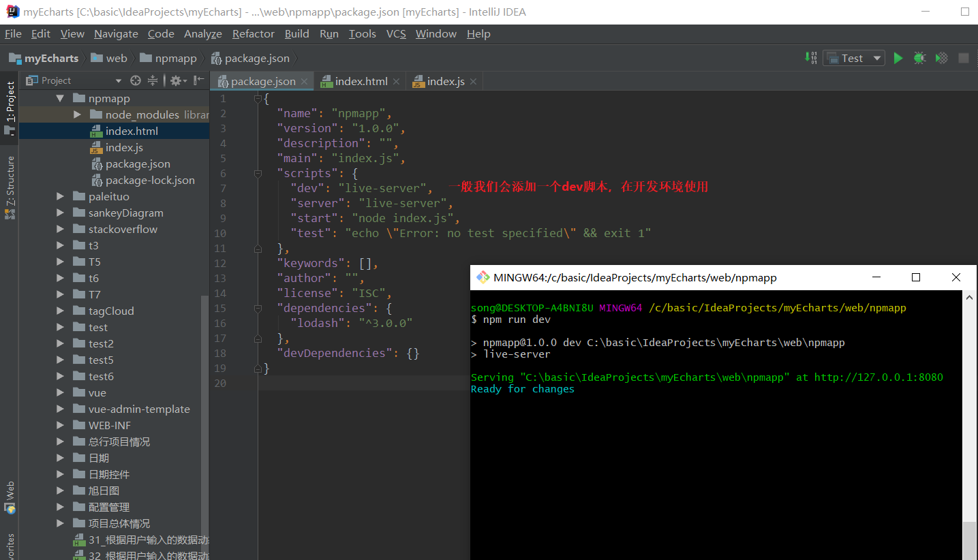
Task: Expand the WEB-INF folder
Action: (61, 425)
